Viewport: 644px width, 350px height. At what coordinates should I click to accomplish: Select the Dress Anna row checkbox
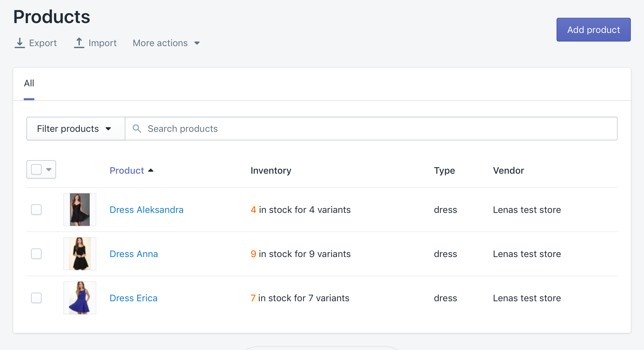tap(36, 254)
